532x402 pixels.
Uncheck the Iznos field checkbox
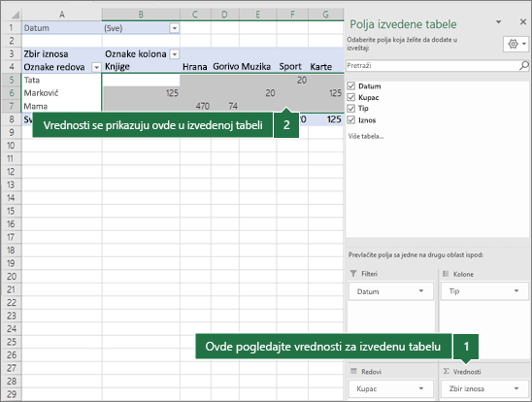(x=351, y=119)
